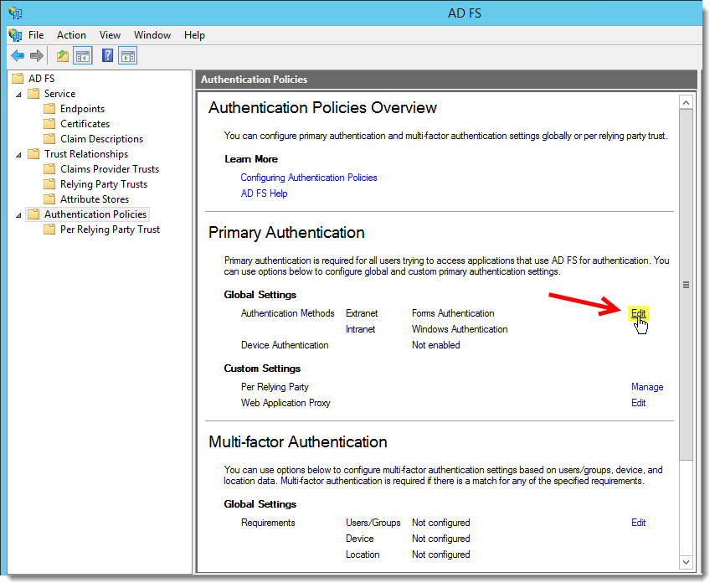Open Help via the blue question mark icon

pos(107,55)
